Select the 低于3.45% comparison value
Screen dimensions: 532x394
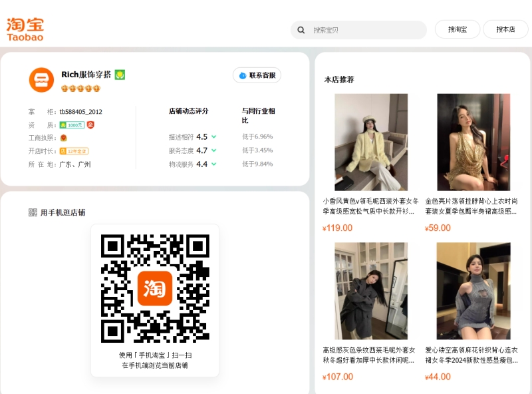257,150
